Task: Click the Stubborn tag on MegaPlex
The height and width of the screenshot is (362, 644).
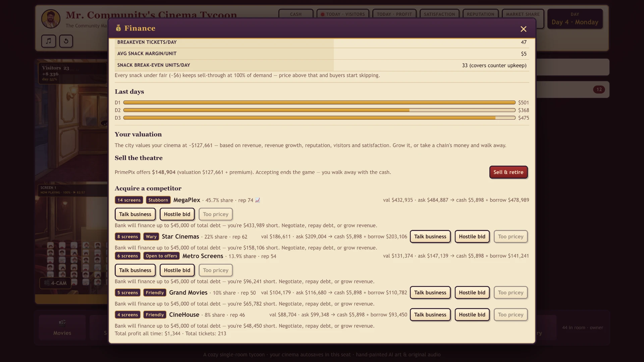Action: [158, 200]
